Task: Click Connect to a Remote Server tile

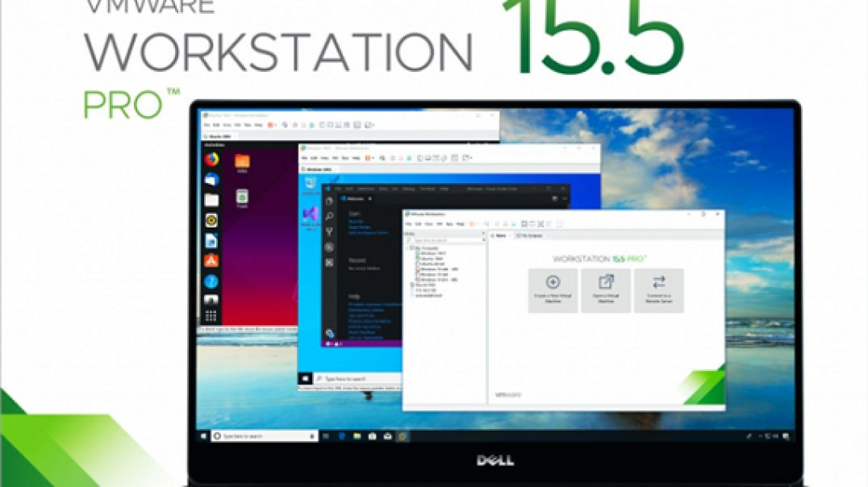Action: point(659,290)
